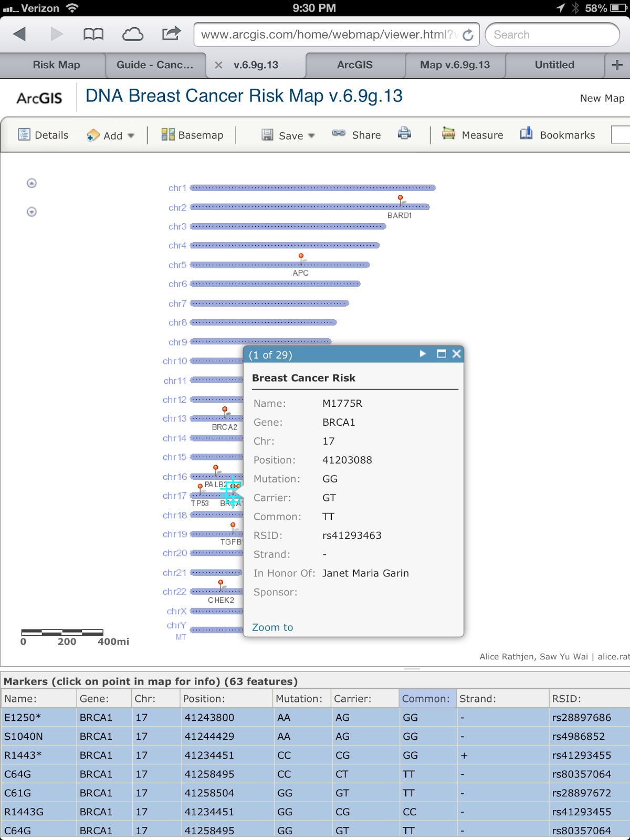The width and height of the screenshot is (630, 840).
Task: Open map Bookmarks
Action: pyautogui.click(x=557, y=135)
